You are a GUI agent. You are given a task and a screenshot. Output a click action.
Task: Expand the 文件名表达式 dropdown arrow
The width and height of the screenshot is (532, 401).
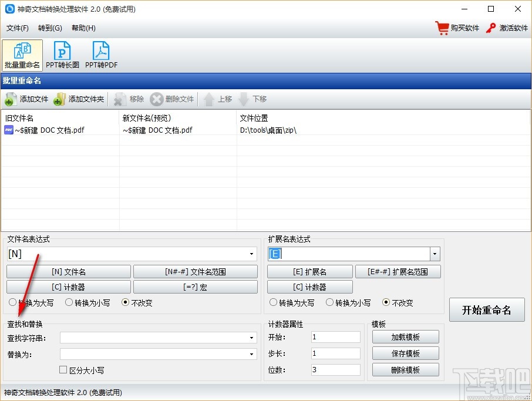coord(251,254)
